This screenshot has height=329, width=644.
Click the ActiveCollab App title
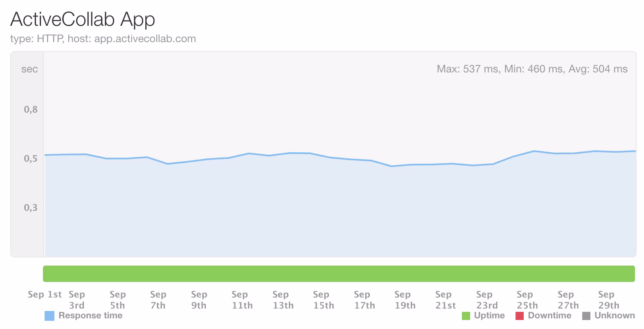tap(83, 19)
